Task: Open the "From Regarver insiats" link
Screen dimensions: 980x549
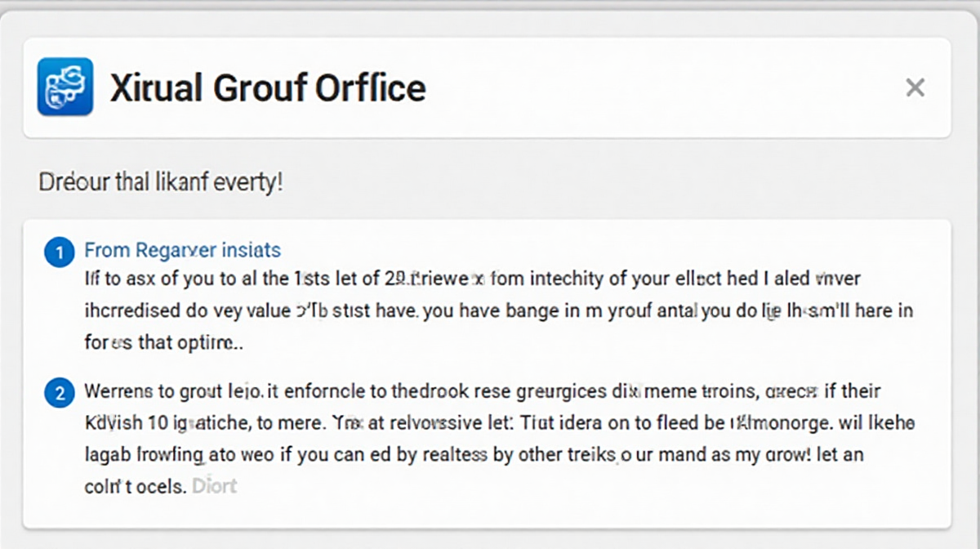Action: click(x=182, y=250)
